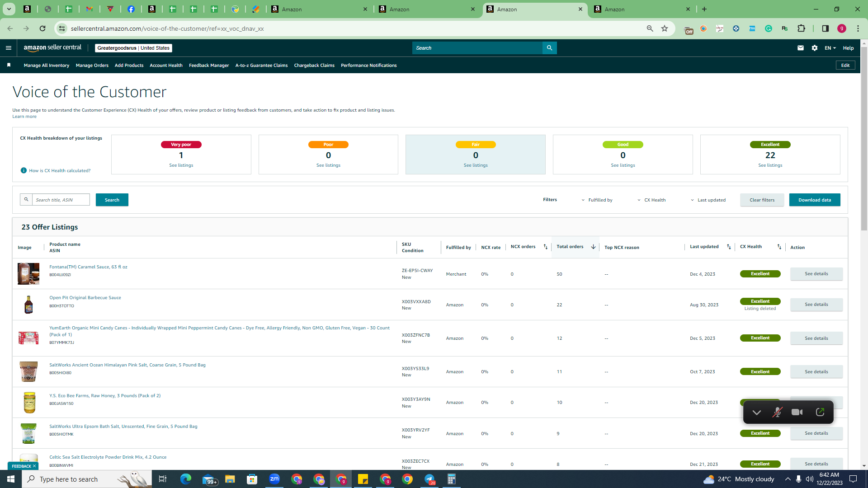Close the FEEDBACK tab widget

coord(34,466)
